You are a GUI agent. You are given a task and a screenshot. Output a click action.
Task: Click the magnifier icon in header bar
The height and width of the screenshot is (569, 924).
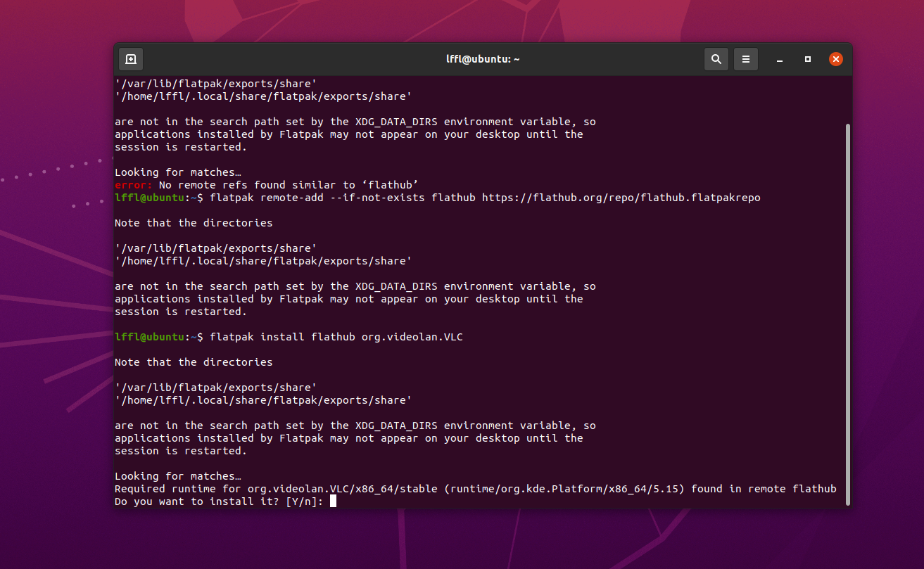point(716,59)
